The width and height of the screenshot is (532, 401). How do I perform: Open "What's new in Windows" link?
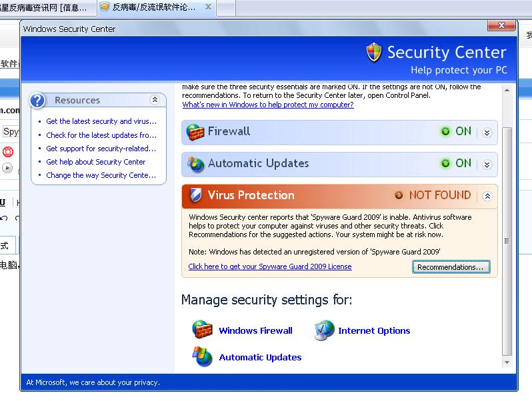click(x=268, y=105)
